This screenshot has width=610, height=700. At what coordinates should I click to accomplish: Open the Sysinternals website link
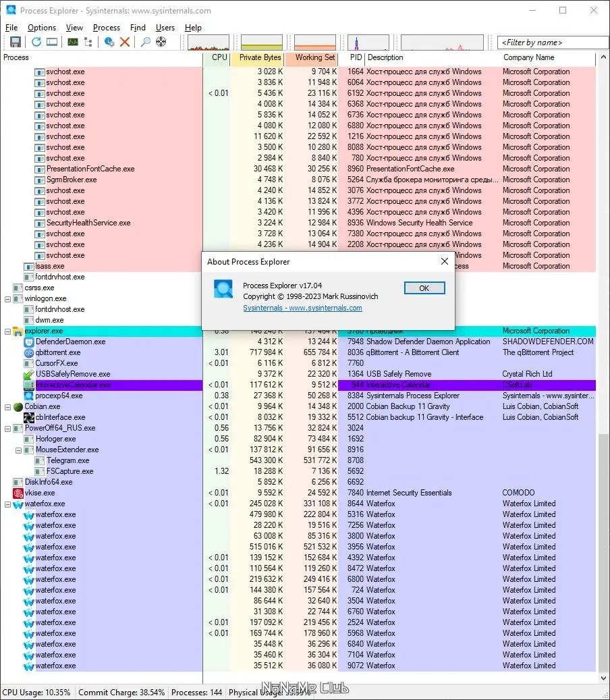[x=302, y=308]
